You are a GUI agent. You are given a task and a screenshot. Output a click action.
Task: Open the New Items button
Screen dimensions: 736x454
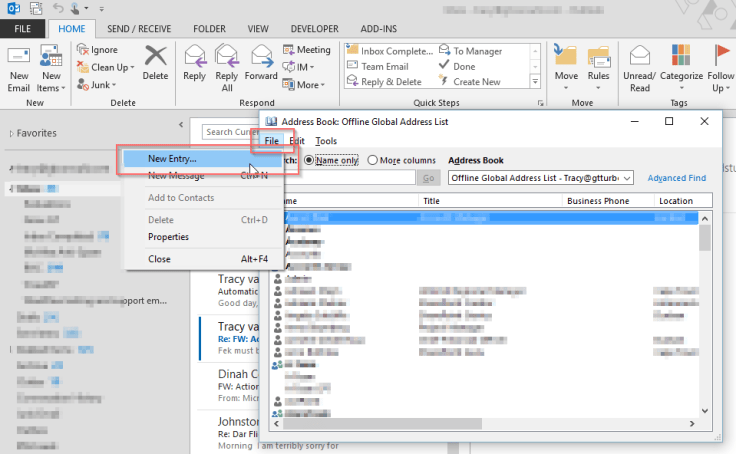tap(51, 69)
